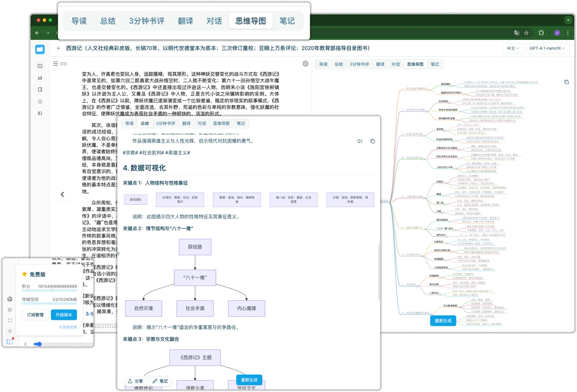Open reader settings gear above text
This screenshot has height=392, width=577.
[305, 64]
